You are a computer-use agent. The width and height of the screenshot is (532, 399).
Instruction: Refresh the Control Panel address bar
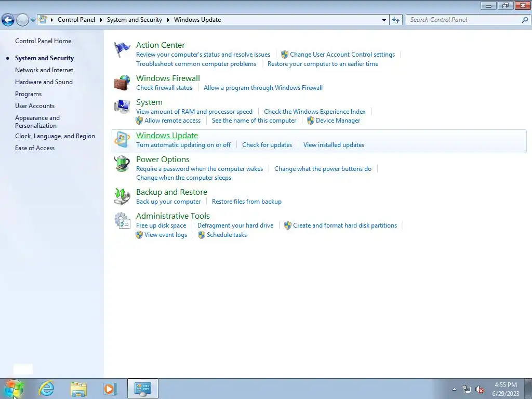click(x=395, y=20)
